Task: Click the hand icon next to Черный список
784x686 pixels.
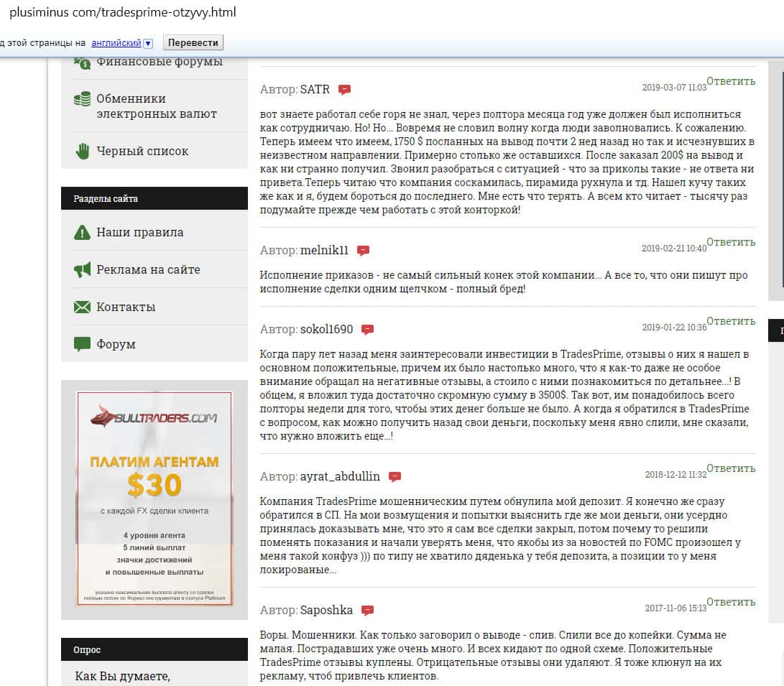Action: 82,151
